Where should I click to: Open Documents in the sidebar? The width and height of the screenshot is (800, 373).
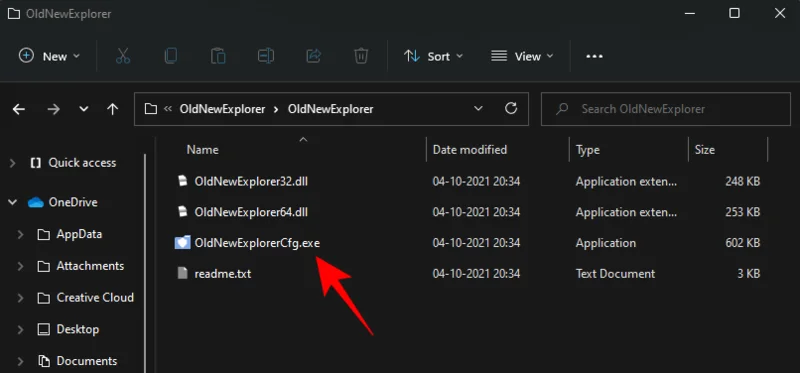point(87,361)
